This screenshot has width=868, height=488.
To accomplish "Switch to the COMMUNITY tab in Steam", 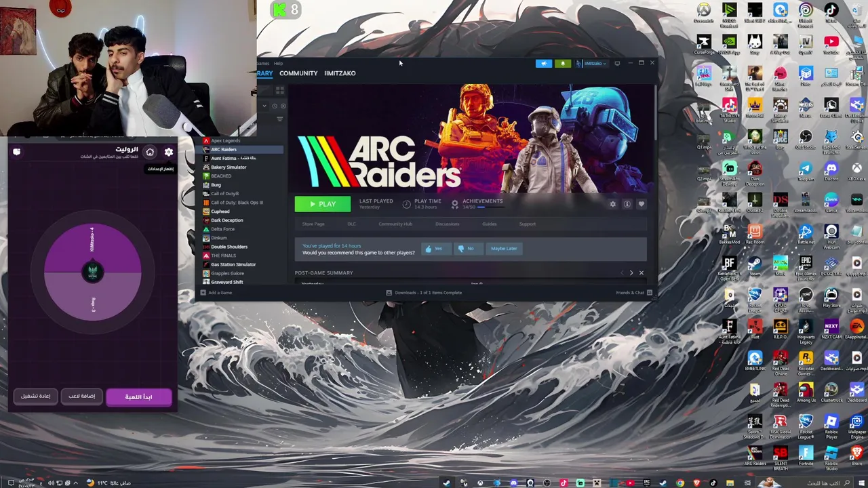I will pyautogui.click(x=298, y=73).
